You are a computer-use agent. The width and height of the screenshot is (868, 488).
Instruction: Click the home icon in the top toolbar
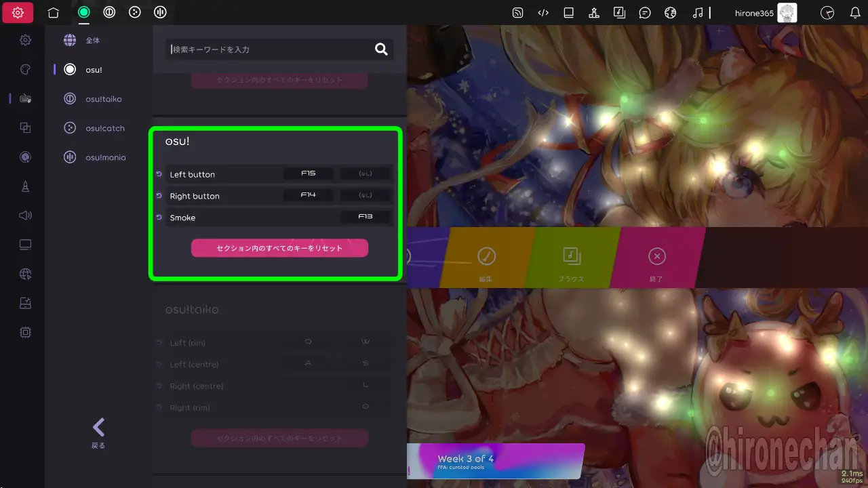tap(54, 12)
